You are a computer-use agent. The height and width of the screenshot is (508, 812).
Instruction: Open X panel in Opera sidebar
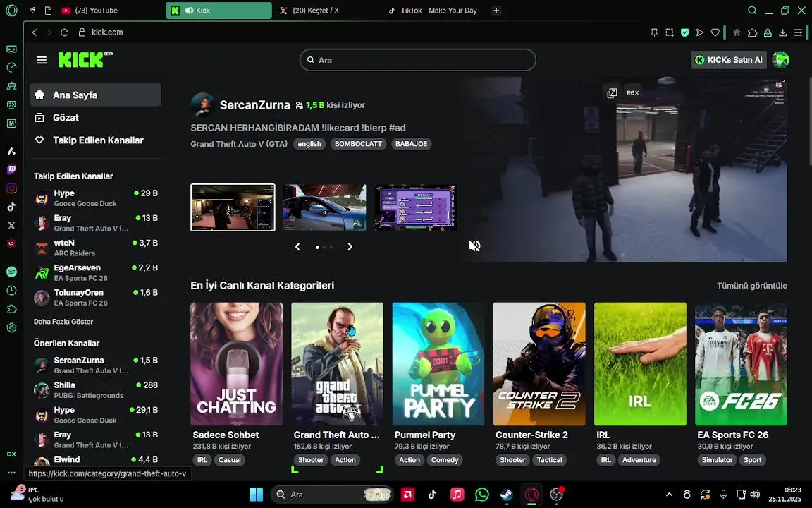click(11, 226)
